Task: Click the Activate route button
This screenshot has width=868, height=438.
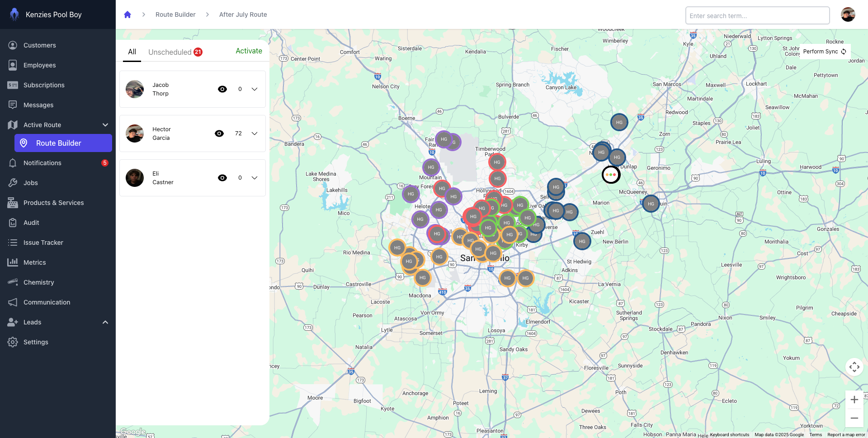Action: 249,51
